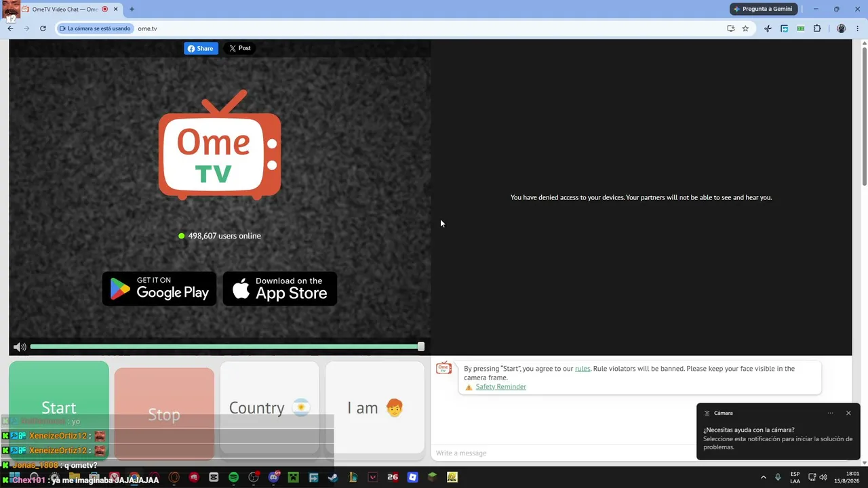Click the denied device access message
This screenshot has height=488, width=868.
641,198
